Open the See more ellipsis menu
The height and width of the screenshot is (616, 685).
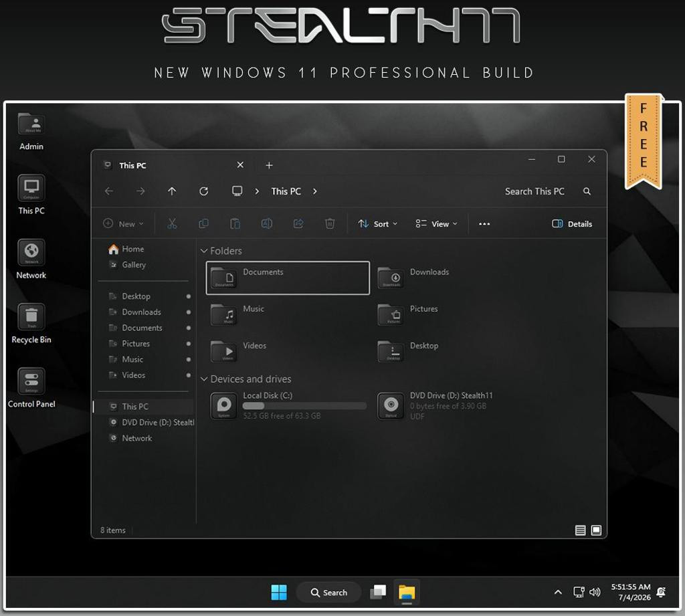[484, 223]
